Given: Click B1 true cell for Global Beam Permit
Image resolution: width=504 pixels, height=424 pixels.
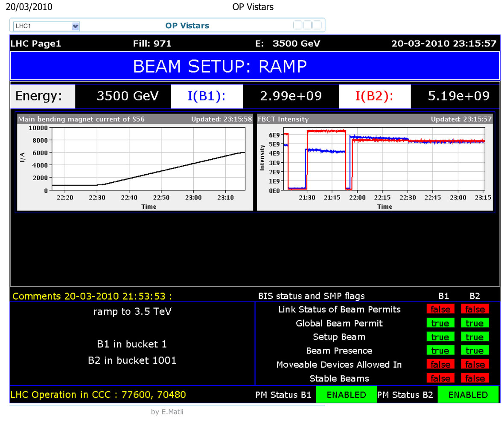Looking at the screenshot, I should tap(440, 323).
